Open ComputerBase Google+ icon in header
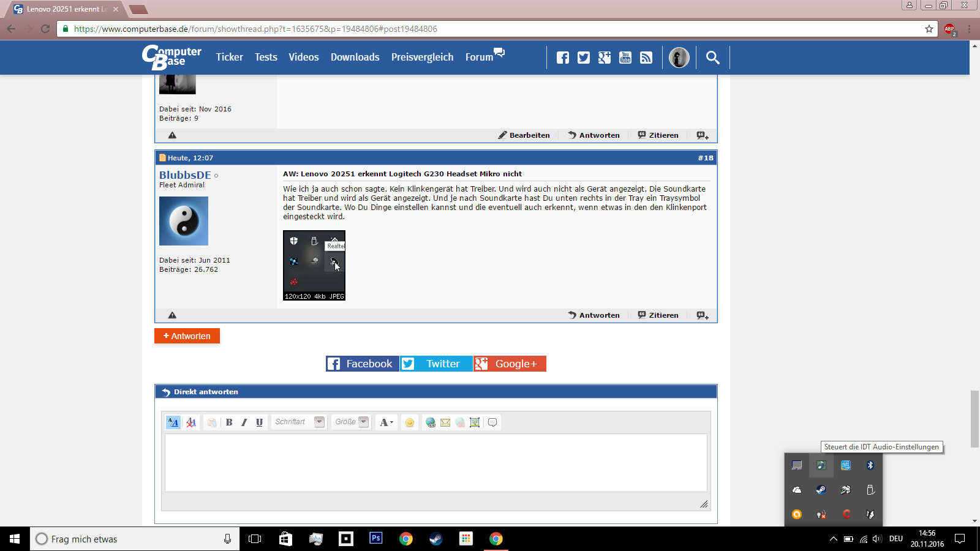This screenshot has height=551, width=980. (605, 58)
